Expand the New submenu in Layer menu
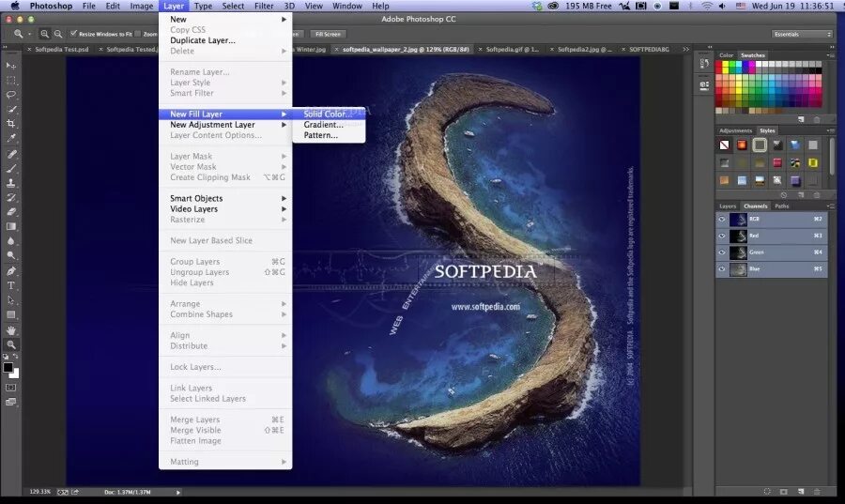 click(225, 19)
